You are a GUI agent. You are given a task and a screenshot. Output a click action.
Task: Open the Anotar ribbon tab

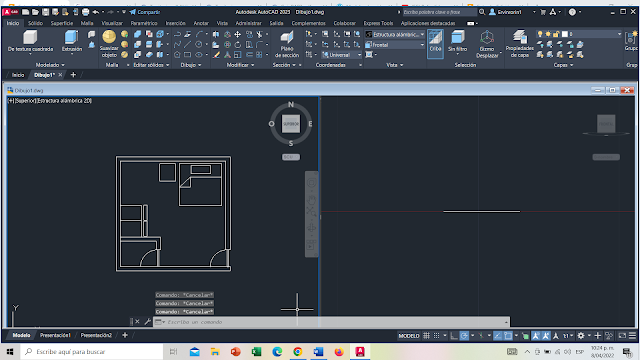click(x=201, y=23)
